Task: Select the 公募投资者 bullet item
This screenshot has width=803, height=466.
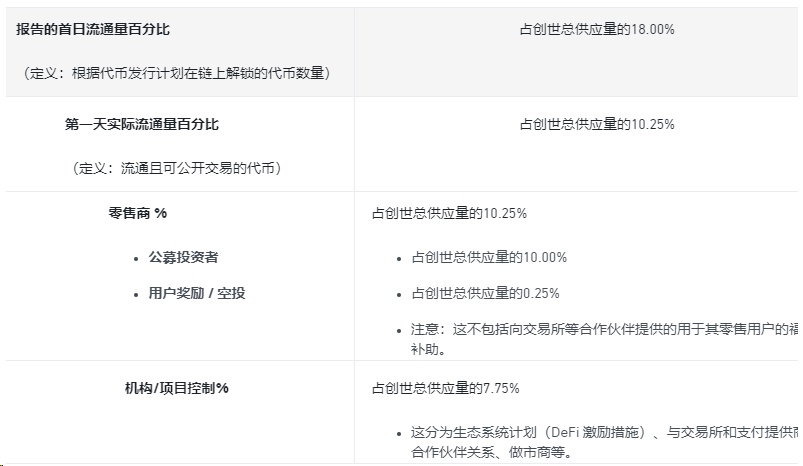Action: [x=183, y=257]
